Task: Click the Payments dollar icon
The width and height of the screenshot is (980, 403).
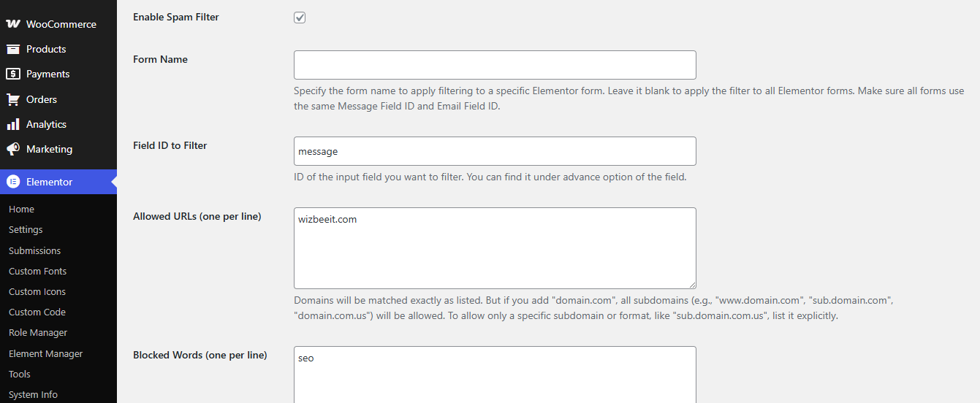Action: tap(13, 74)
